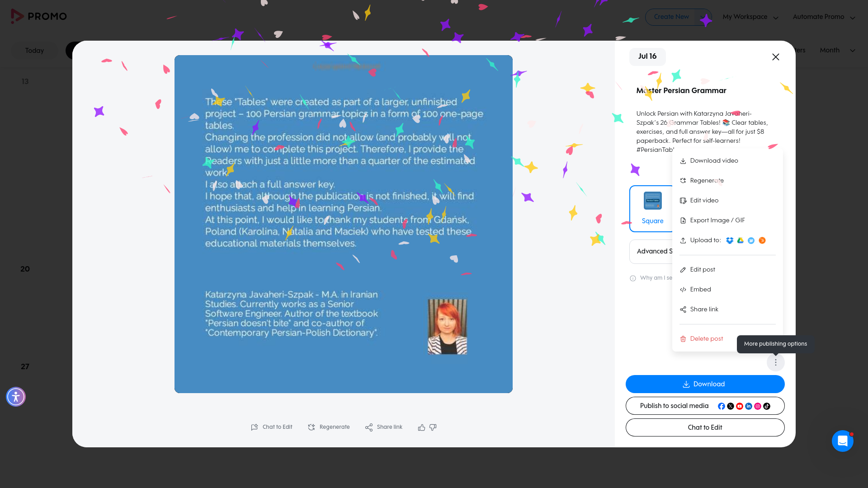Expand the Automate Promo dropdown
This screenshot has height=488, width=868.
824,17
